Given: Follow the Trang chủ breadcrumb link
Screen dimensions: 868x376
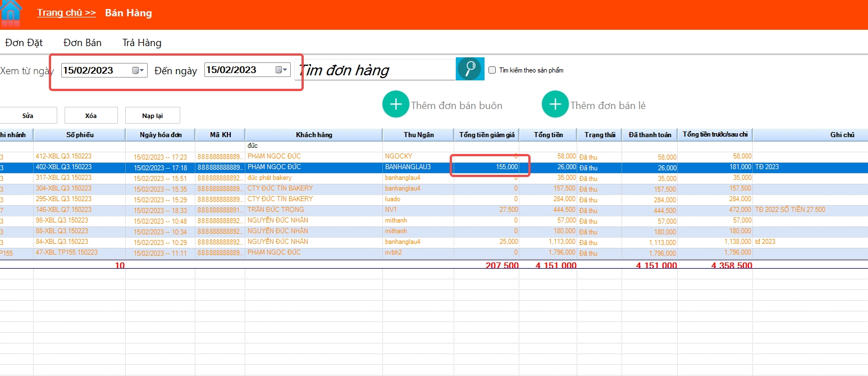Looking at the screenshot, I should point(66,12).
